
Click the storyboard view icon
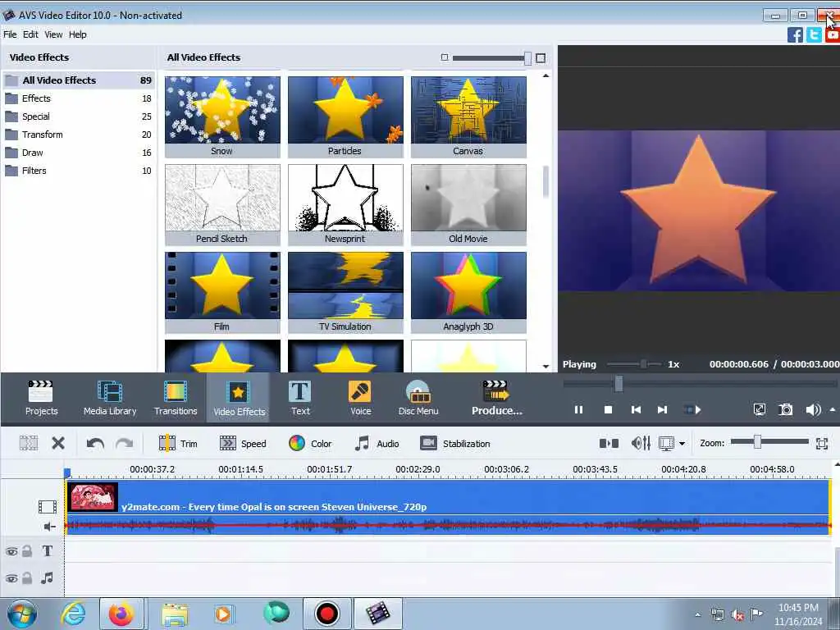tap(609, 443)
